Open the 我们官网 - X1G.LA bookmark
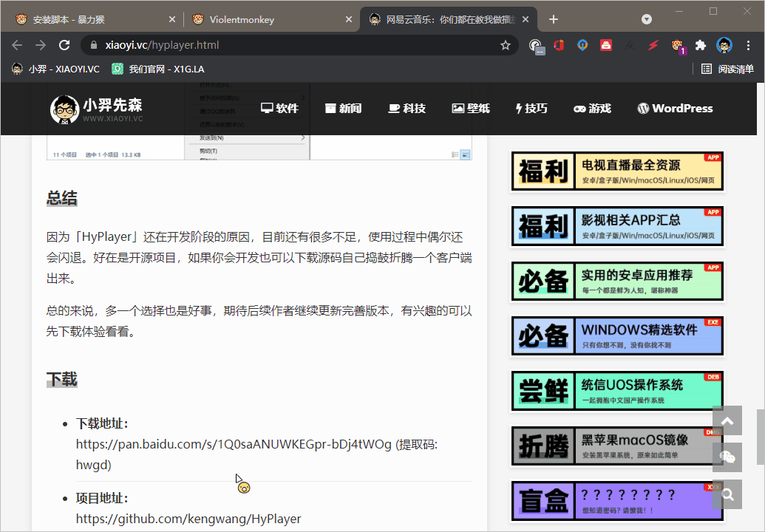765x532 pixels. click(x=158, y=69)
